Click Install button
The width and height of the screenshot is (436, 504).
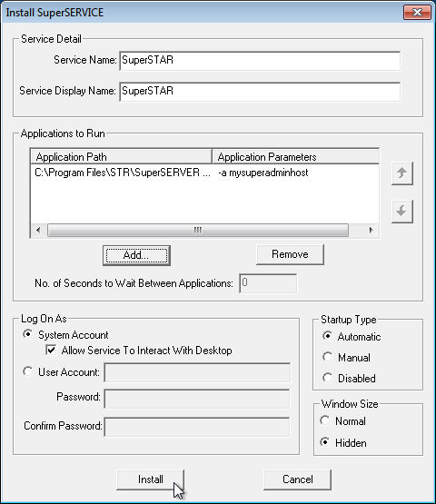(150, 479)
